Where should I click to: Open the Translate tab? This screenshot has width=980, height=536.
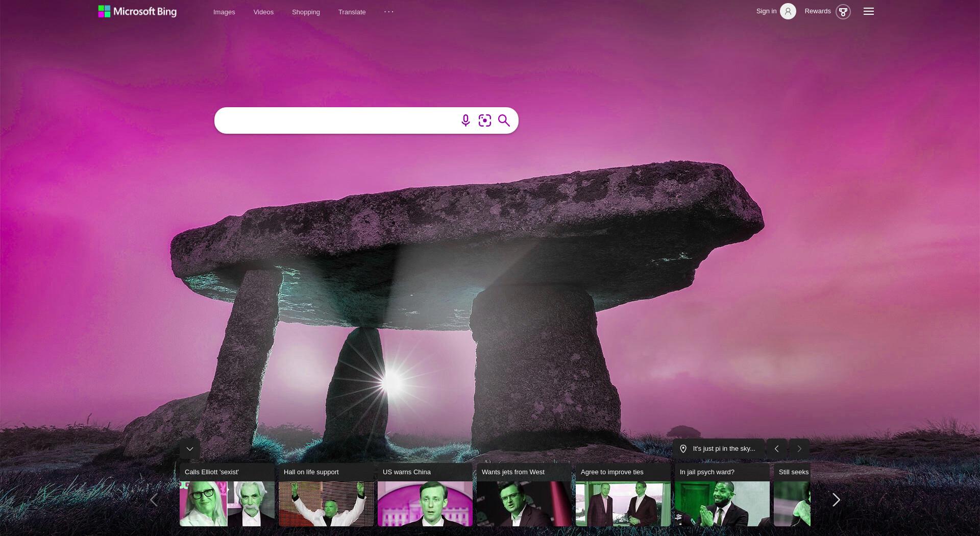[x=352, y=12]
